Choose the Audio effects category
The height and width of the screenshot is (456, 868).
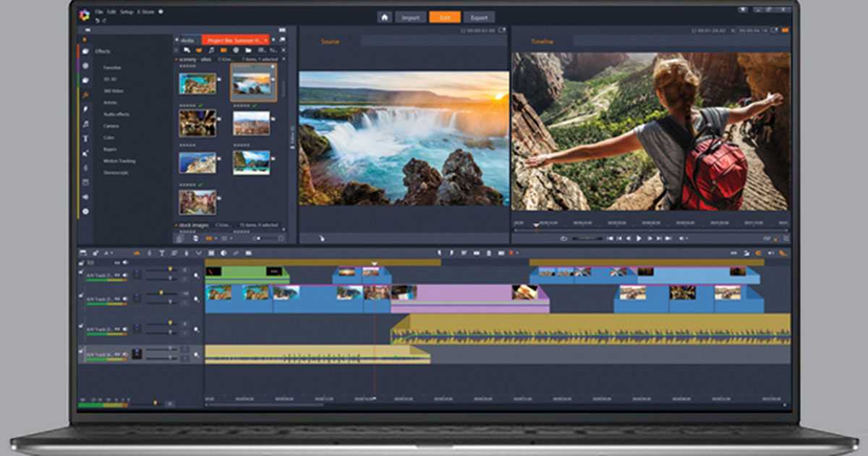point(116,114)
